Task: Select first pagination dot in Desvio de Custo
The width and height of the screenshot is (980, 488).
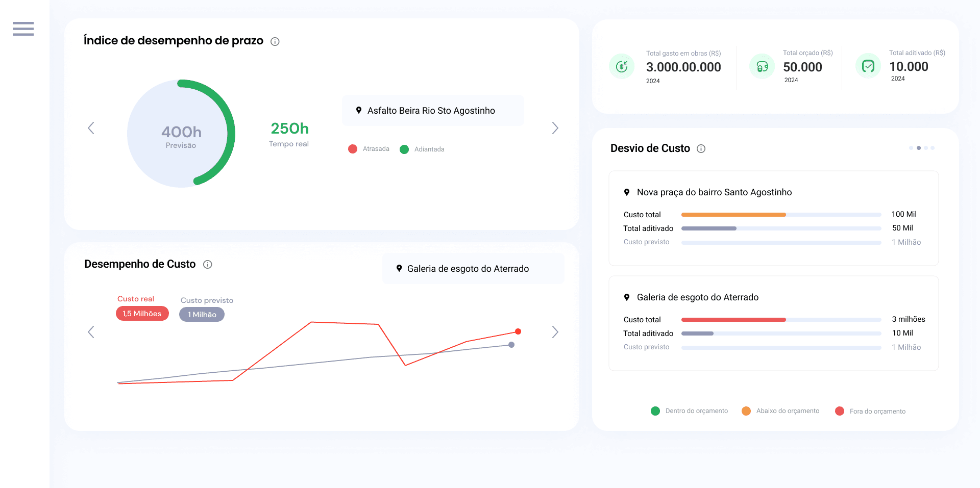Action: [911, 148]
